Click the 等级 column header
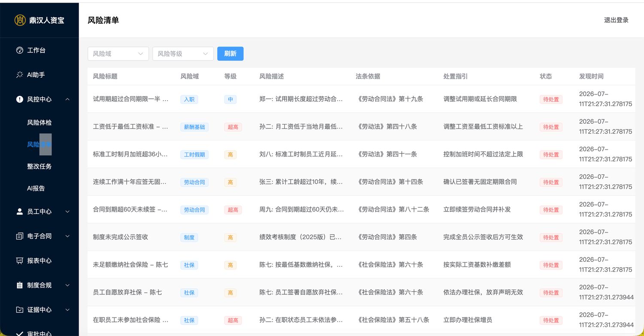Screen dimensions: 644x336 [x=230, y=76]
